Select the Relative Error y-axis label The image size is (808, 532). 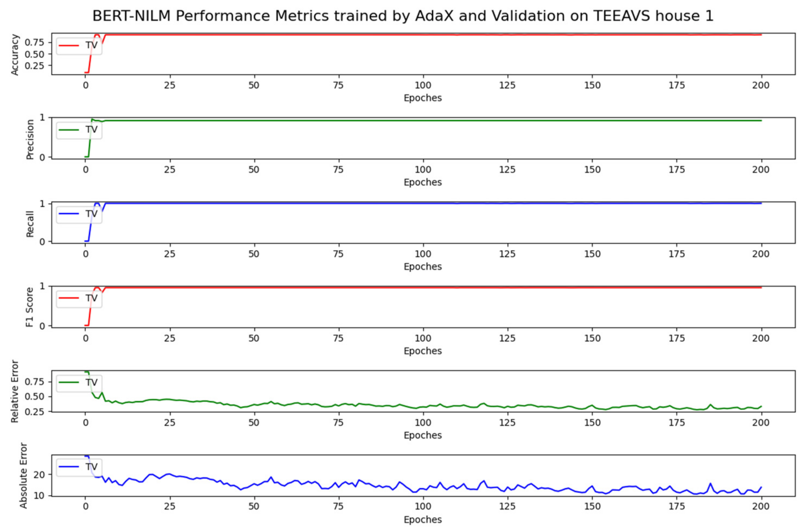(x=15, y=391)
